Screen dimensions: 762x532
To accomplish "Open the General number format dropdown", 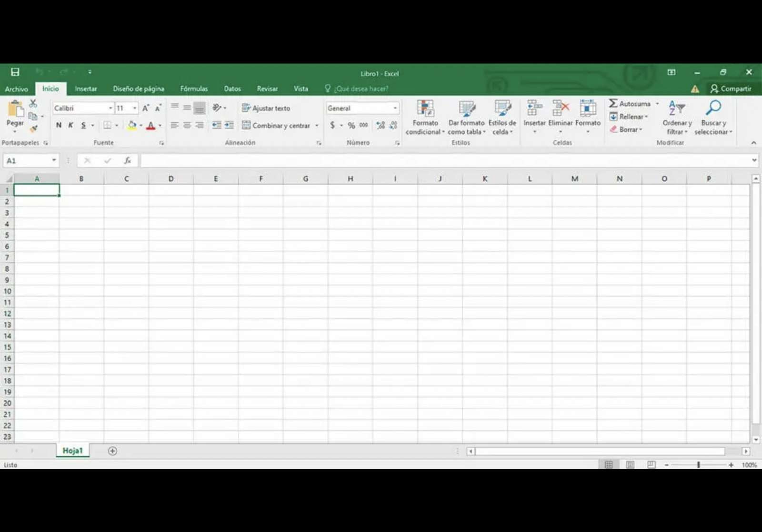I will (x=395, y=108).
